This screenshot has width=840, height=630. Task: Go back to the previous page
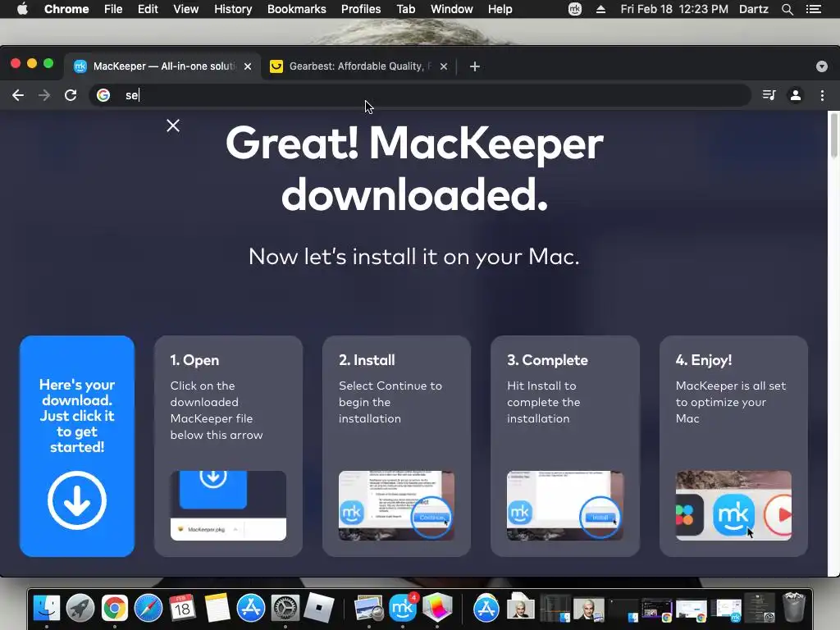pos(18,95)
